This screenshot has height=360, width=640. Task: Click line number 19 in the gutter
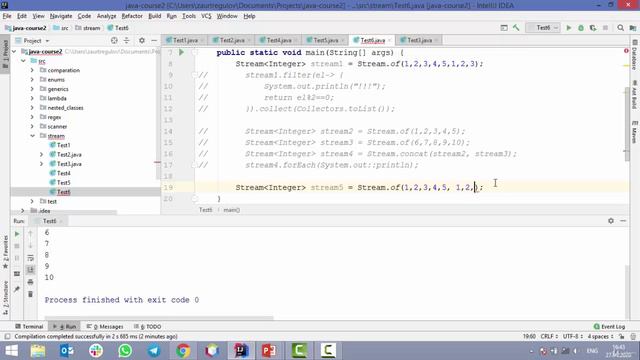point(168,187)
